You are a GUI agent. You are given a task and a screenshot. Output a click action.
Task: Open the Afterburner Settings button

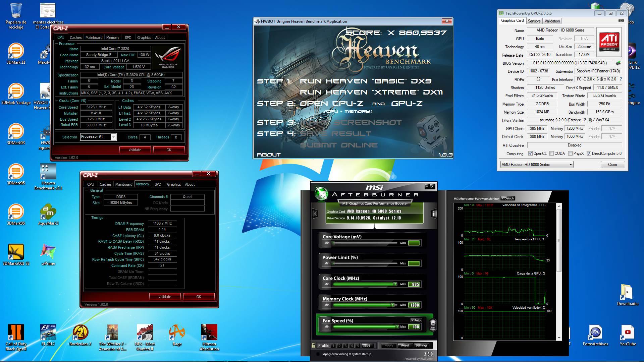click(421, 345)
